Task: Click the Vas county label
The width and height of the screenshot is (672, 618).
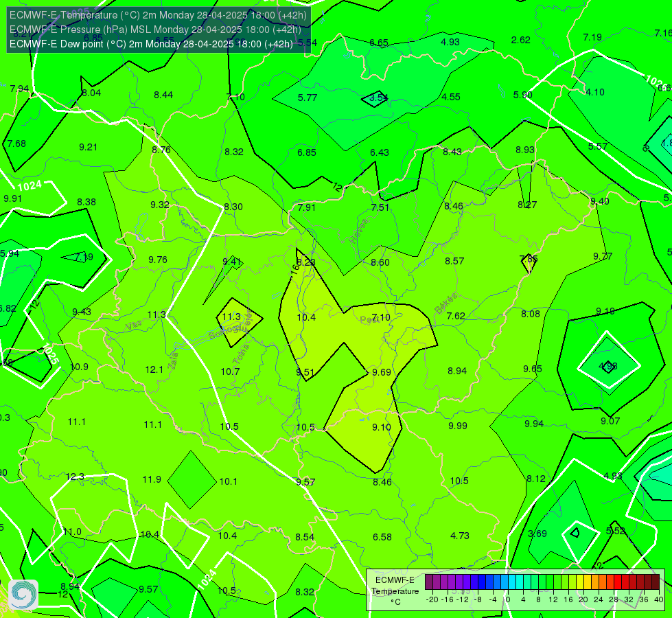Action: point(134,326)
